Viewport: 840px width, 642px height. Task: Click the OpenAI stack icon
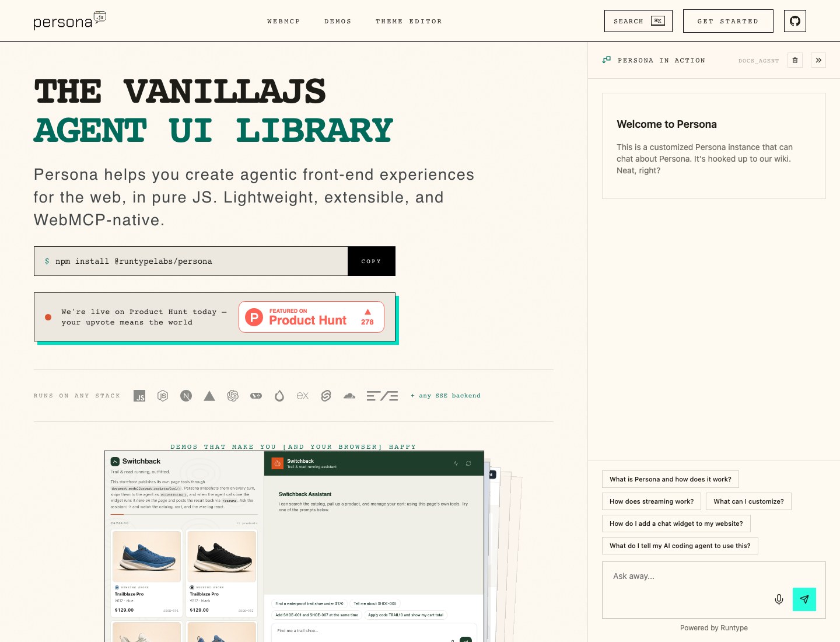[233, 396]
